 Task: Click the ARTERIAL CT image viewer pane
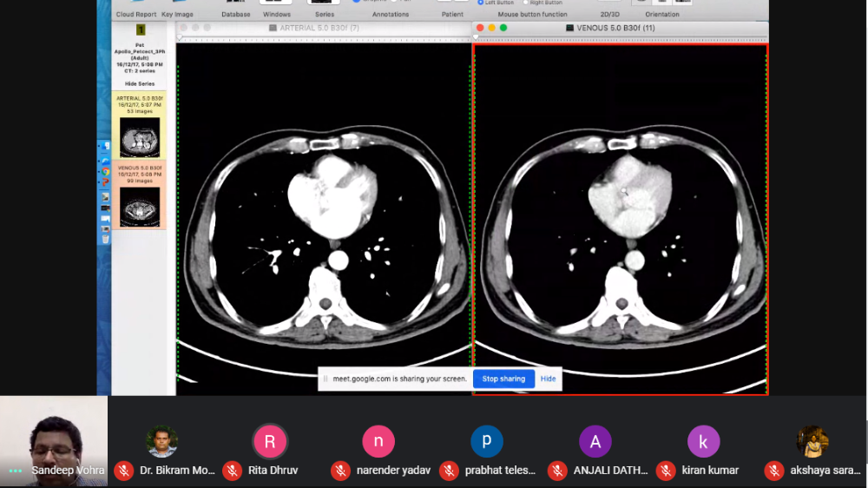point(324,219)
